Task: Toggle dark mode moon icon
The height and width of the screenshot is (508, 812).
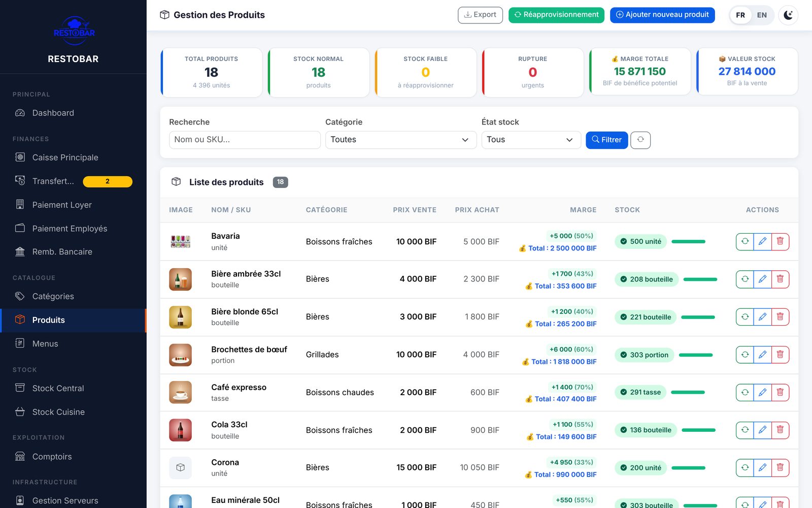Action: pos(788,15)
